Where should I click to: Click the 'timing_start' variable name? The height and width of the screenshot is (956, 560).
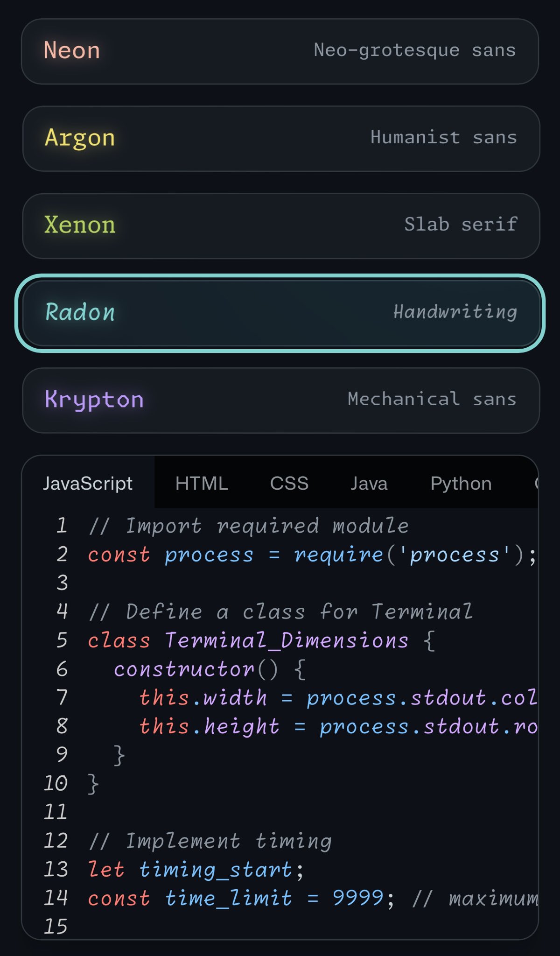tap(216, 870)
